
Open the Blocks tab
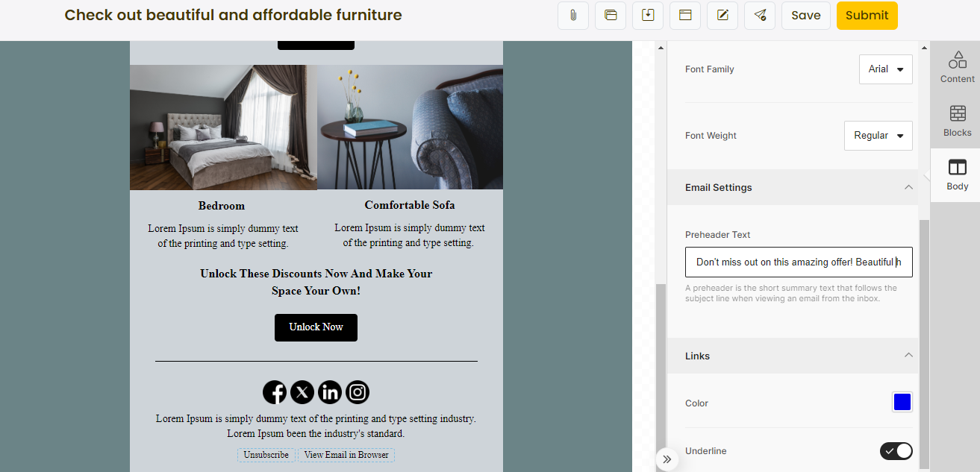(957, 121)
